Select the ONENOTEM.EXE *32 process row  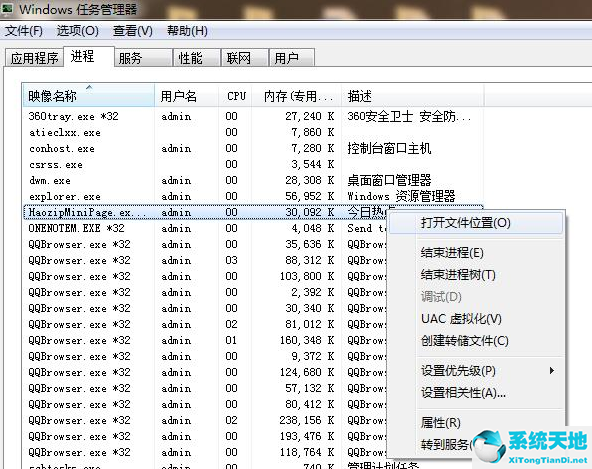pyautogui.click(x=206, y=228)
